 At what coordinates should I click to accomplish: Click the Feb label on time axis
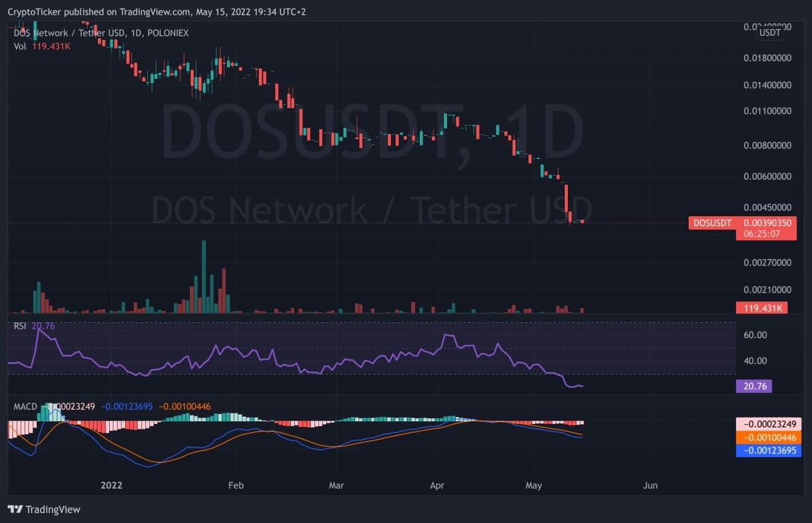[x=236, y=485]
